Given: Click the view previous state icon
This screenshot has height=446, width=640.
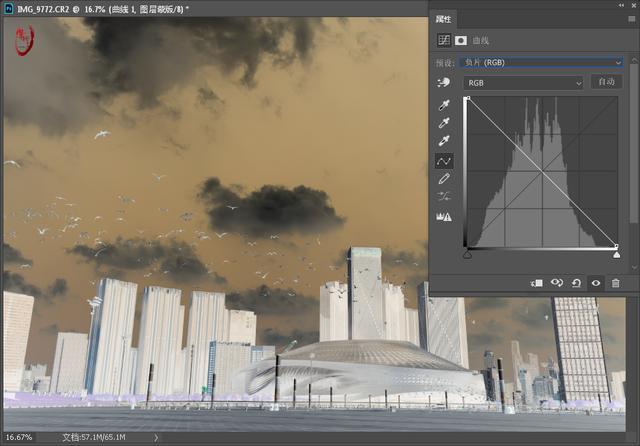Looking at the screenshot, I should coord(557,283).
